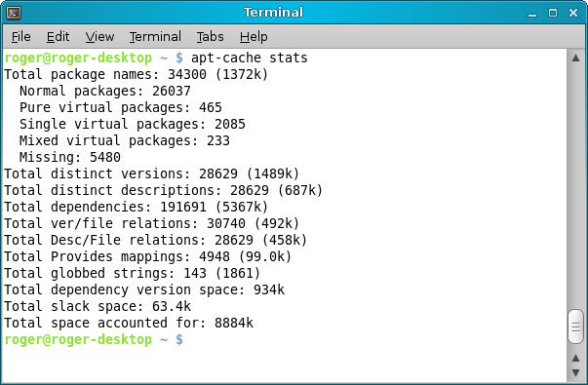
Task: Click the 'Missing: 5480' line
Action: [70, 157]
